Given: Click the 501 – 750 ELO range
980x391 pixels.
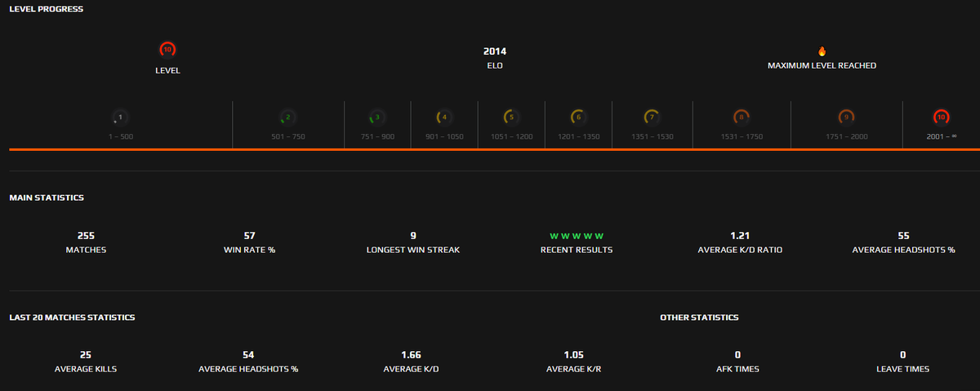Looking at the screenshot, I should 287,136.
